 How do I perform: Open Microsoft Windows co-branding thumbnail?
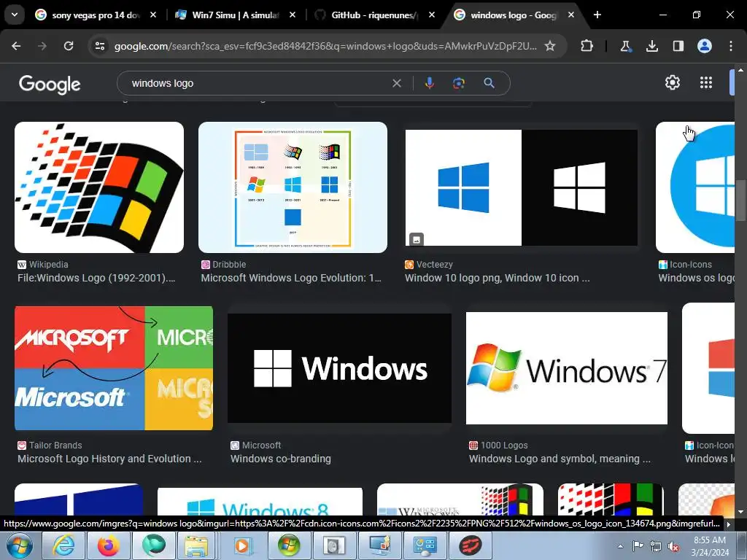pos(340,368)
